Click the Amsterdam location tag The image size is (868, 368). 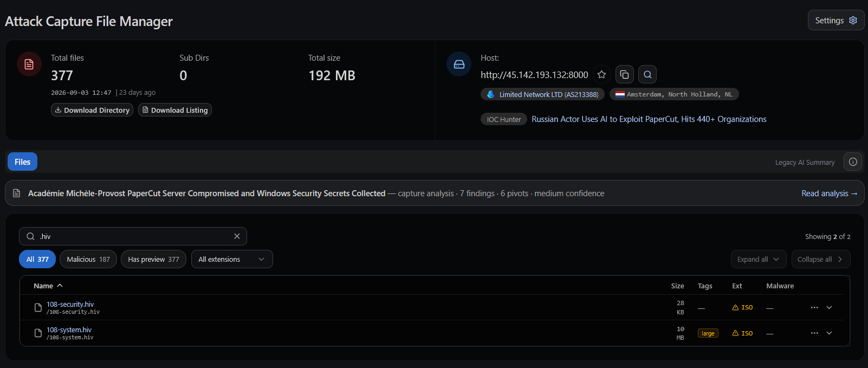click(674, 94)
